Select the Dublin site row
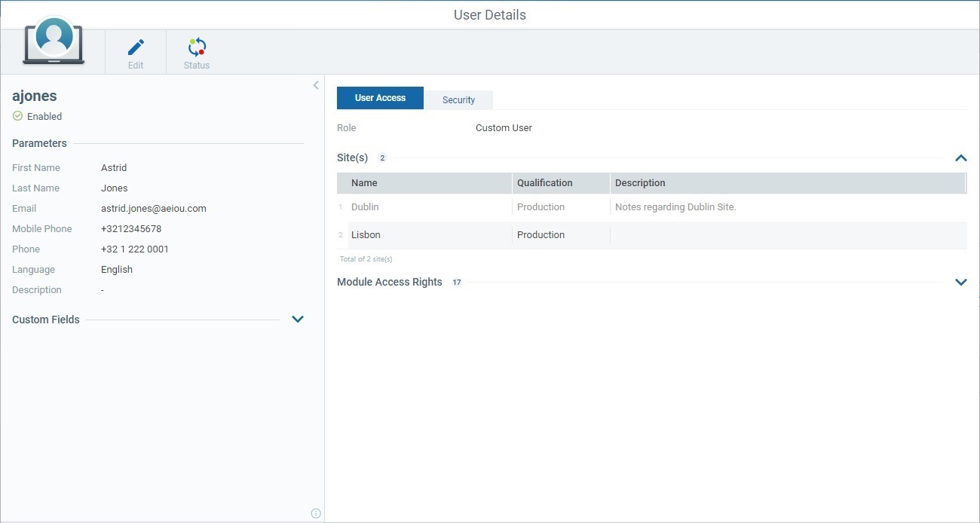980x523 pixels. [652, 207]
